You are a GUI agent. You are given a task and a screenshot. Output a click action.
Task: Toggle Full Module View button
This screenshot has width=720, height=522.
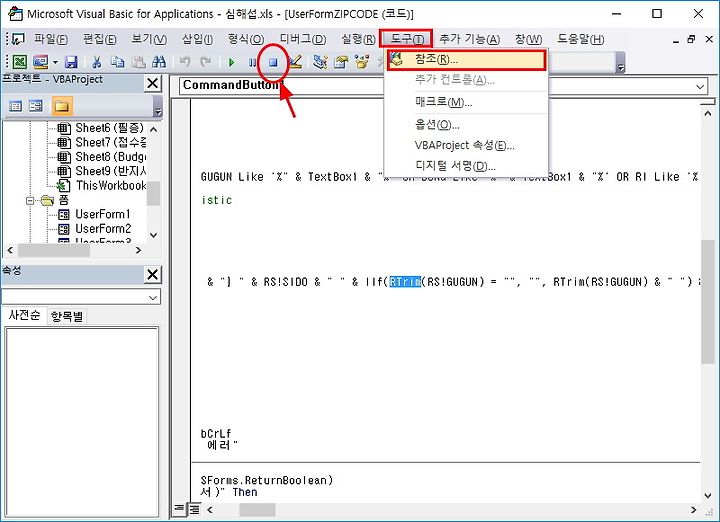(x=195, y=509)
